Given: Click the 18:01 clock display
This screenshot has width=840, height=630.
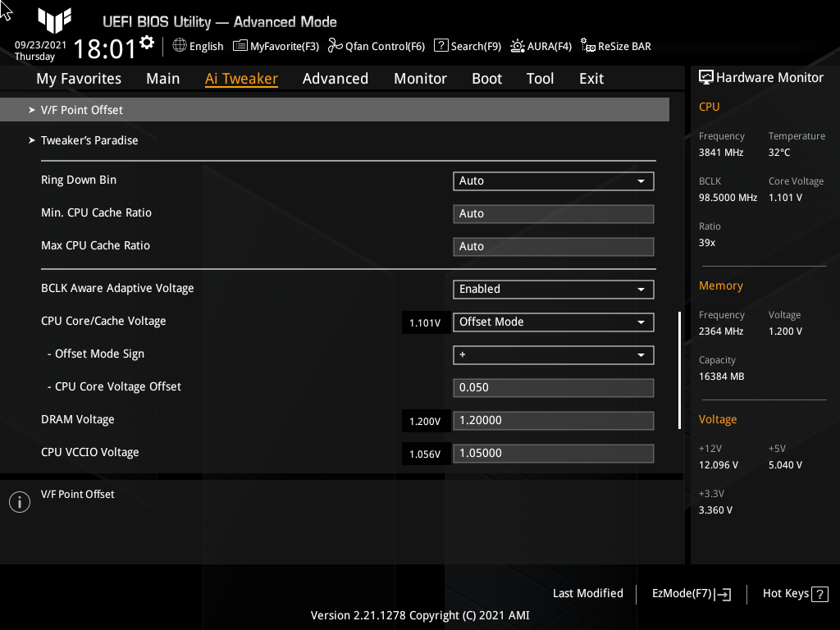Looking at the screenshot, I should tap(104, 49).
